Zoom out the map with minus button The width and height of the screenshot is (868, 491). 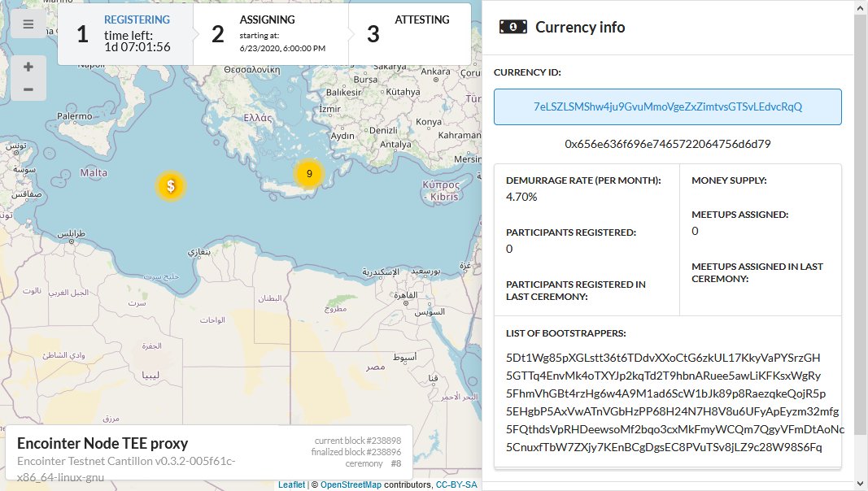28,89
